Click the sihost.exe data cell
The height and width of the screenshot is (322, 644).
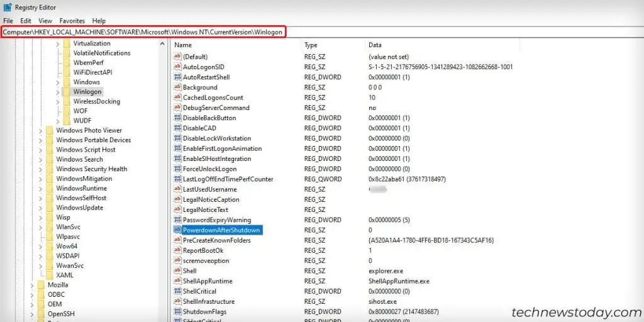click(382, 301)
